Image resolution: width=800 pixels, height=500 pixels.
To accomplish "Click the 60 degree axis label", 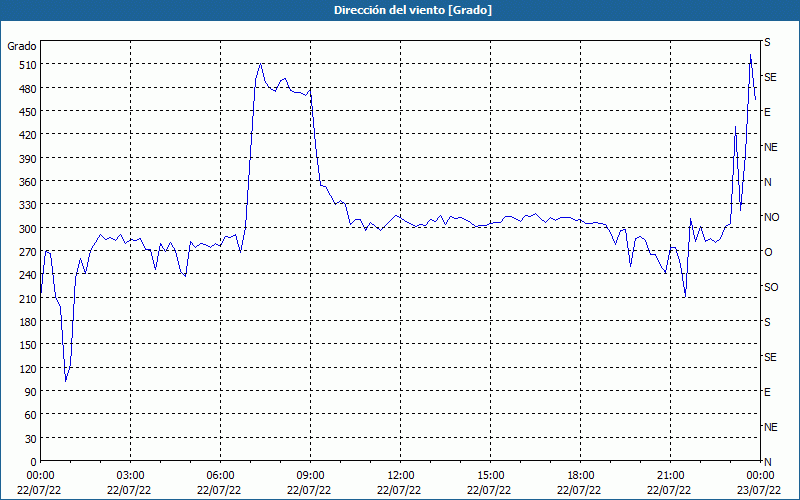I will point(30,415).
